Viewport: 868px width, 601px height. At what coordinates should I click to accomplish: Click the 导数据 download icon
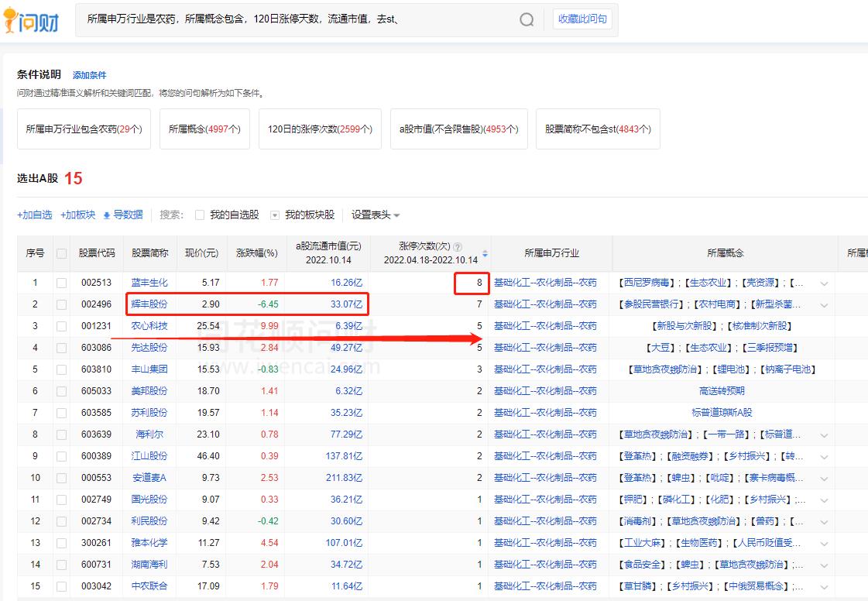click(107, 215)
